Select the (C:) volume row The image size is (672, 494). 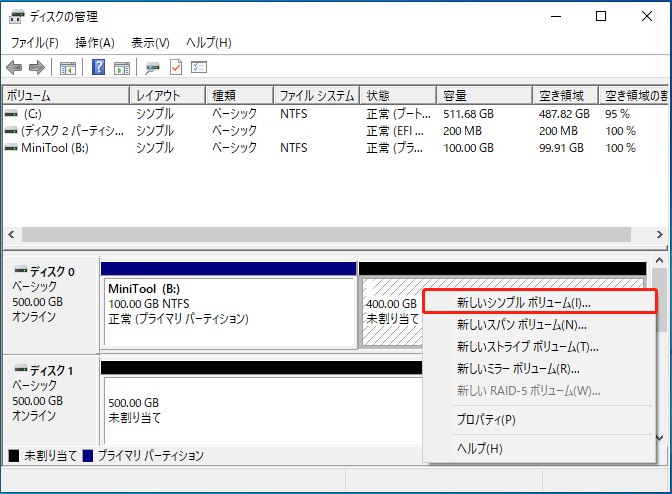click(336, 114)
